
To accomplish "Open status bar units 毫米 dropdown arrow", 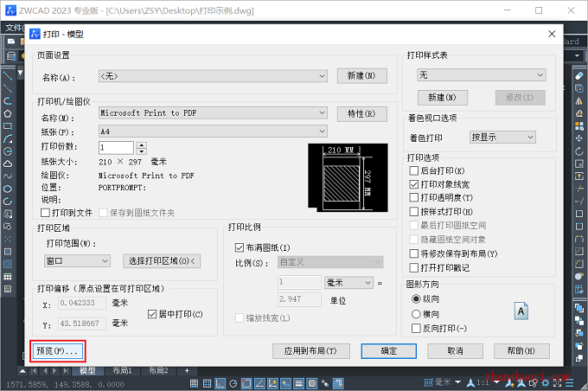I will 458,382.
